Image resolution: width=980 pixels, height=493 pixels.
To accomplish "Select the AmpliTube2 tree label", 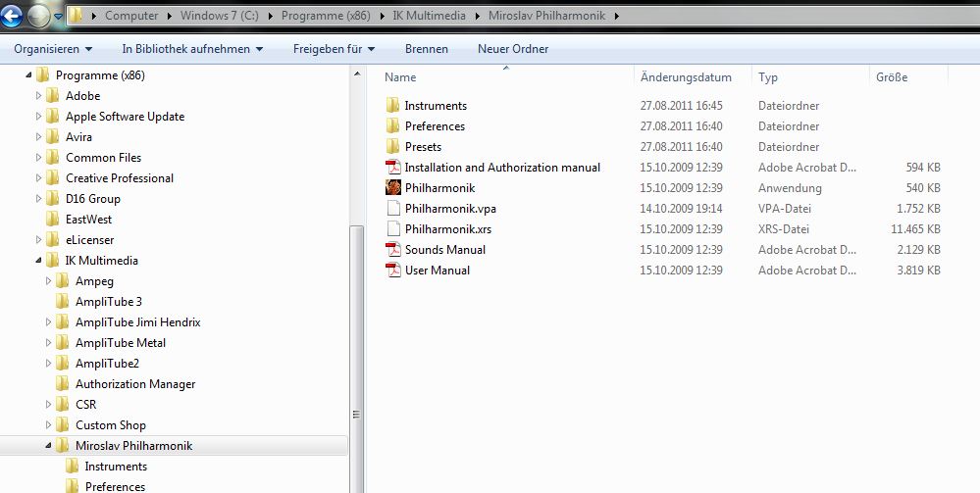I will point(108,363).
